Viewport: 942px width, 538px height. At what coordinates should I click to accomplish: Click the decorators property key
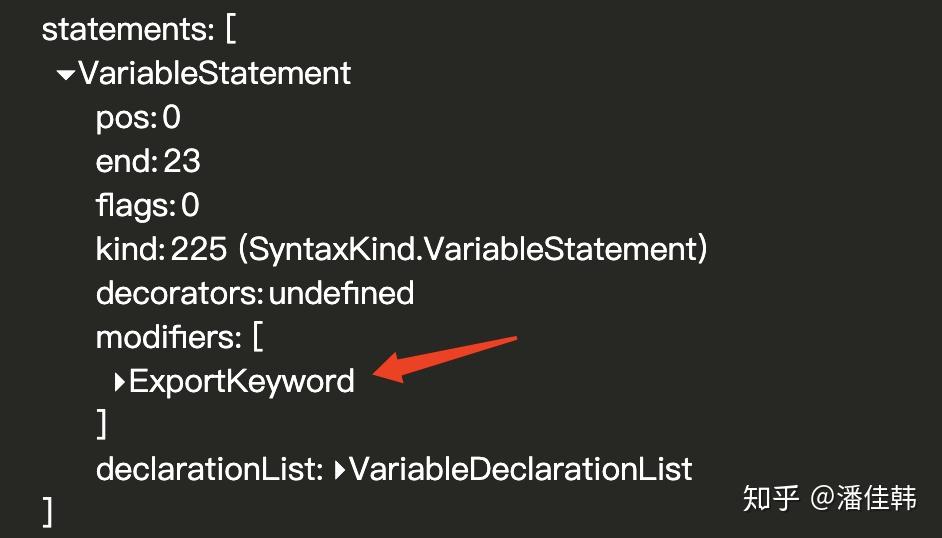tap(177, 294)
